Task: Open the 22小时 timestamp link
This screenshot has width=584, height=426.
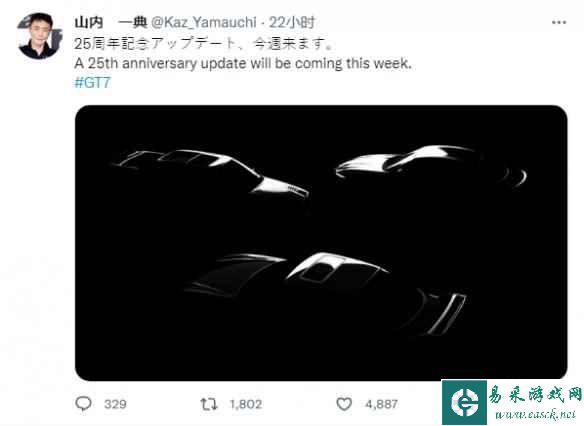Action: click(x=292, y=23)
